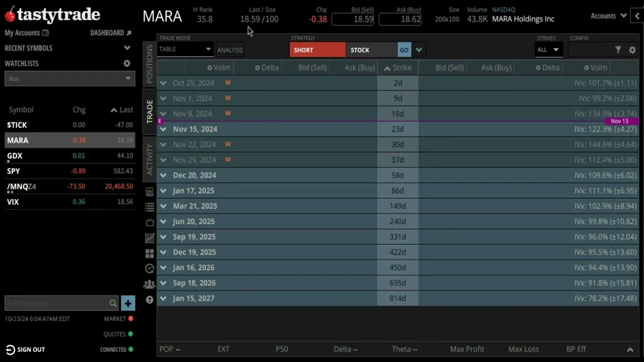Open the help question mark icon

click(x=149, y=300)
